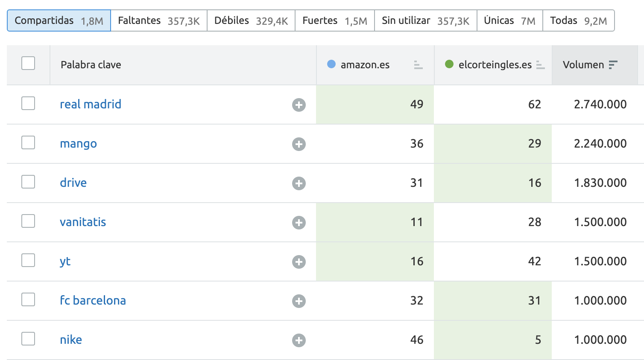Click elcorteingles.es position 28 for vanitatis
Image resolution: width=644 pixels, height=360 pixels.
(x=535, y=222)
